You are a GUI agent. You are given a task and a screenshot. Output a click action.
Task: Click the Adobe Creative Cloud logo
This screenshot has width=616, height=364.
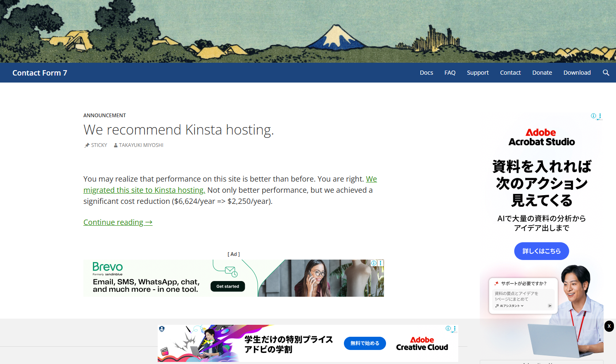422,343
